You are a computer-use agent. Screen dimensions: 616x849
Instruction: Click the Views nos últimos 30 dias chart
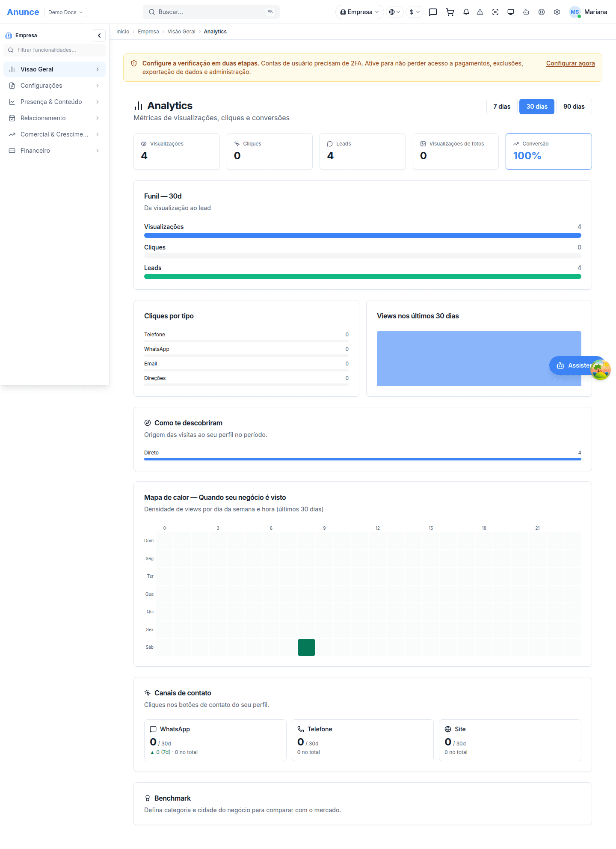click(x=479, y=359)
